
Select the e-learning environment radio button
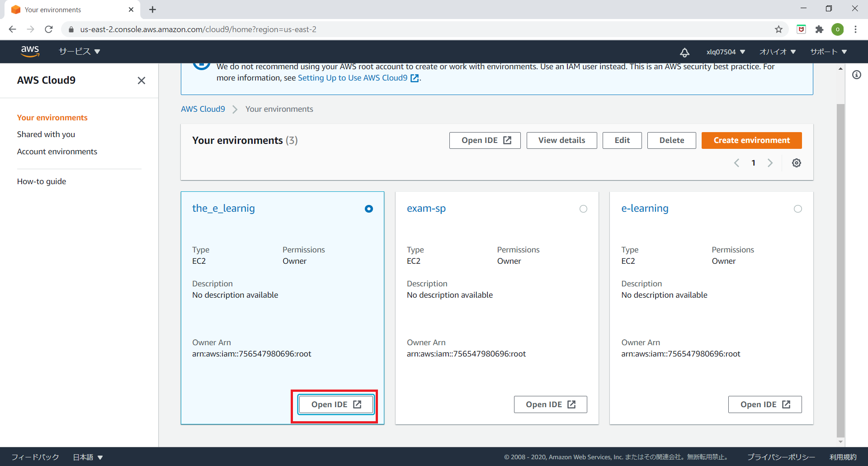point(798,209)
